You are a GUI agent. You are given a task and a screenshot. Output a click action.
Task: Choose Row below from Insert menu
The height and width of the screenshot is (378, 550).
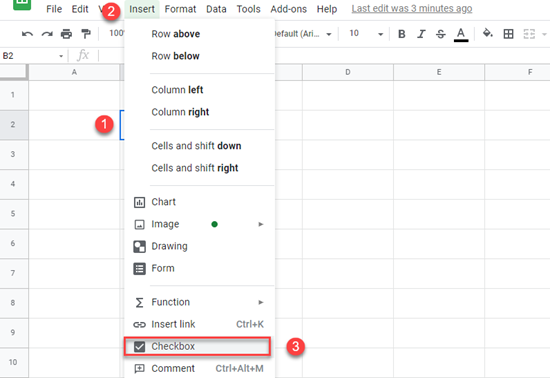pyautogui.click(x=199, y=56)
